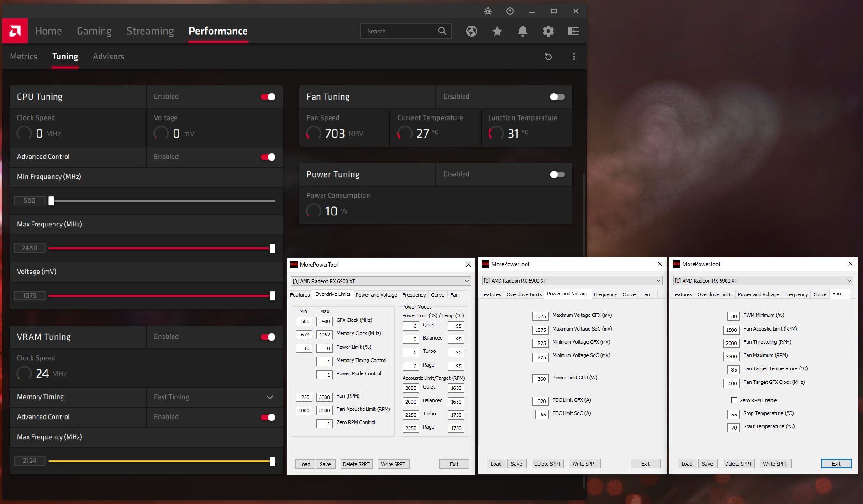Click the TDC Limit GFX (A) field
The image size is (863, 504).
pos(541,401)
